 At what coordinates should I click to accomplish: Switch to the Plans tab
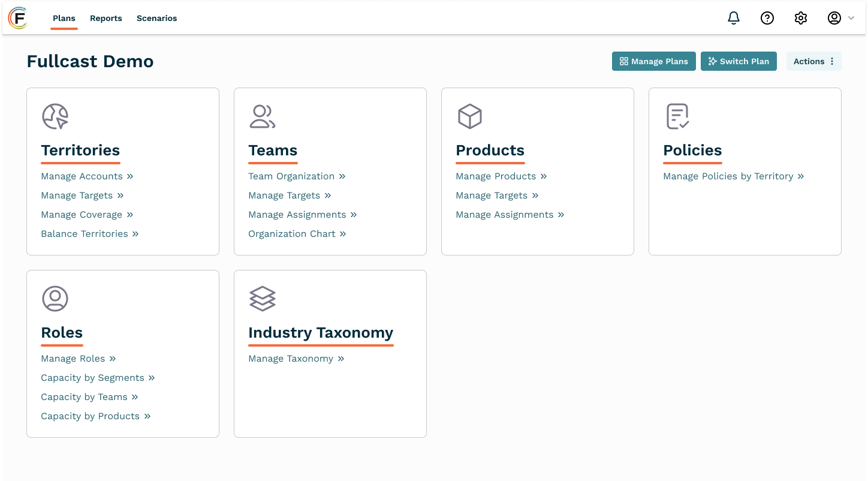tap(64, 19)
